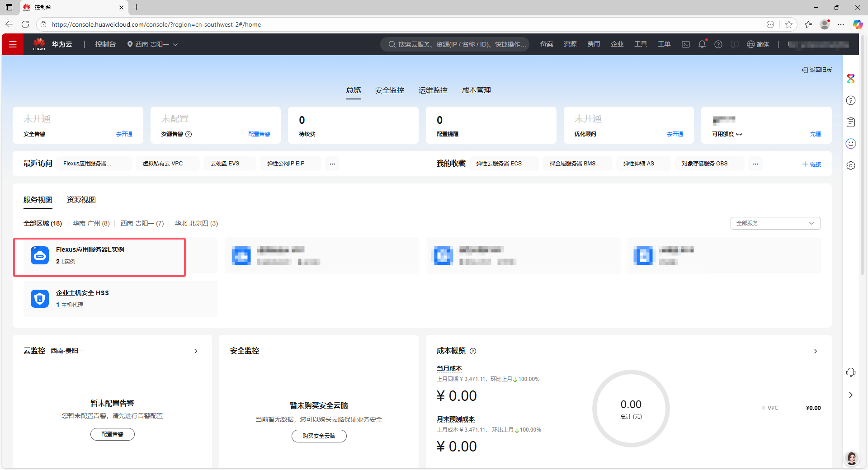Expand the 可用额度 chevron
Viewport: 868px width, 470px height.
click(740, 134)
